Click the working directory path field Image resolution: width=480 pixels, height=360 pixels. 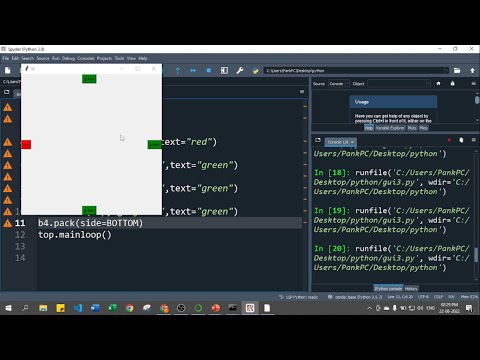pos(355,71)
